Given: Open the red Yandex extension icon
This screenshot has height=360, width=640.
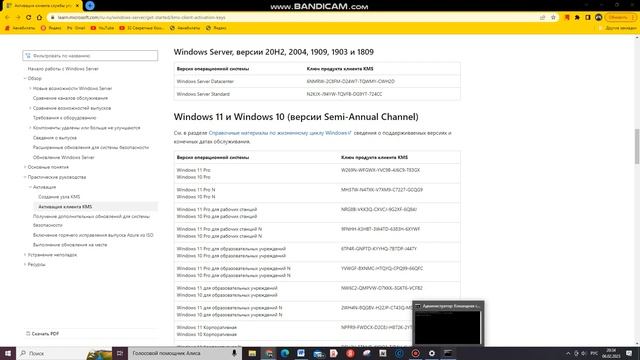Looking at the screenshot, I should 567,18.
